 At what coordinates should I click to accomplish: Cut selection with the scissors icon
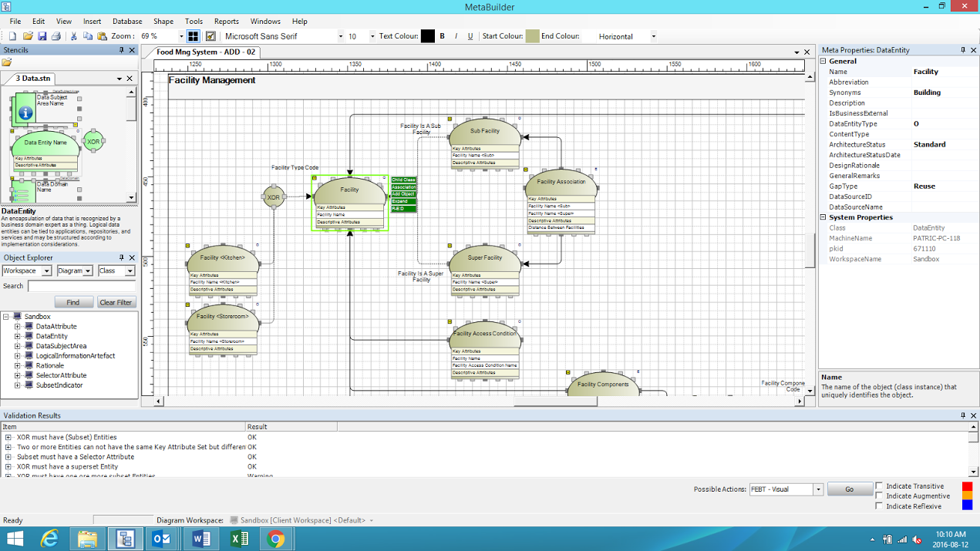(74, 36)
